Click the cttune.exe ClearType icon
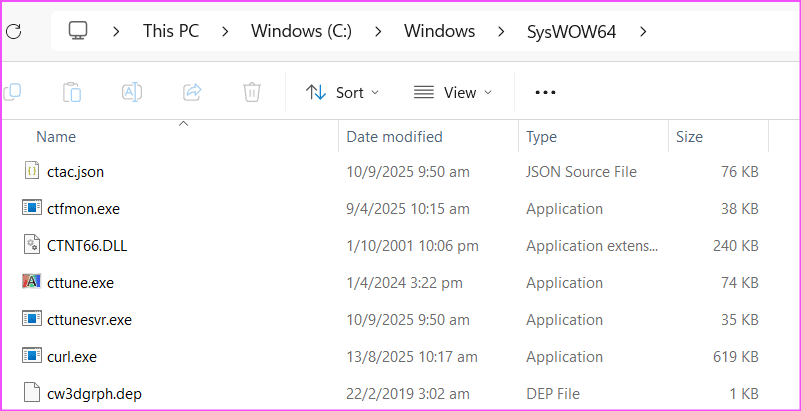Image resolution: width=801 pixels, height=411 pixels. pos(32,282)
